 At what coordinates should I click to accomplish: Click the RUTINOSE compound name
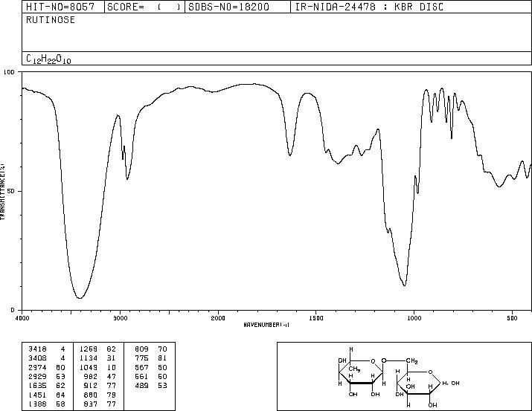(51, 20)
